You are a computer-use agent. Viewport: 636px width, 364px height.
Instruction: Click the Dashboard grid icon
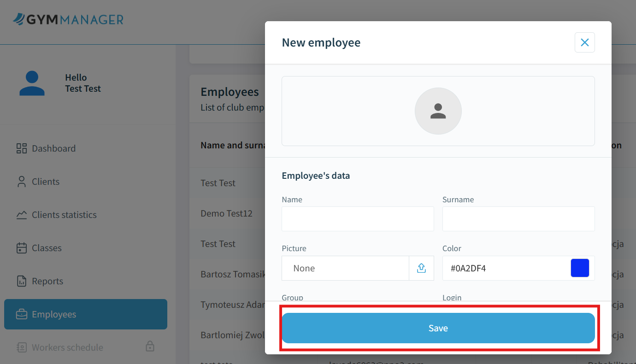[x=22, y=148]
